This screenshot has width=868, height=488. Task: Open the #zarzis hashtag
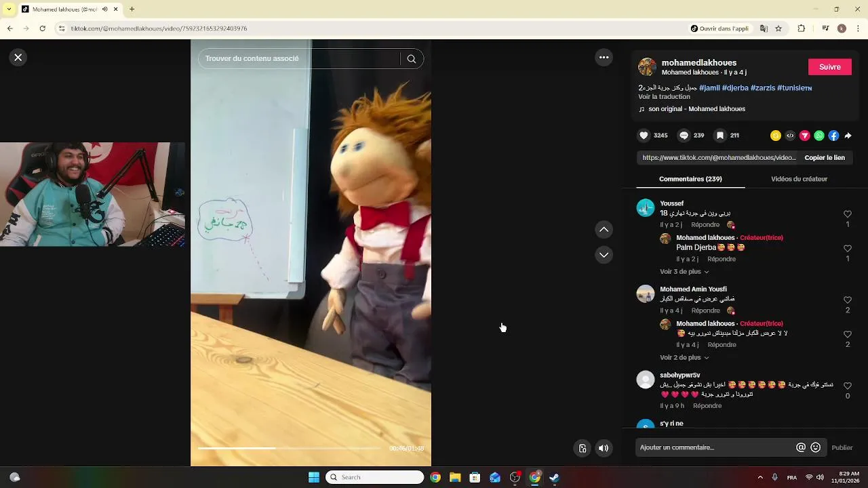pyautogui.click(x=763, y=87)
